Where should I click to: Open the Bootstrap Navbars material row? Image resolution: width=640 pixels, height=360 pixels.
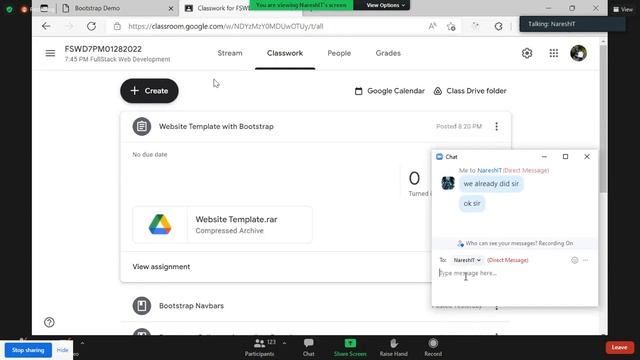[x=315, y=305]
